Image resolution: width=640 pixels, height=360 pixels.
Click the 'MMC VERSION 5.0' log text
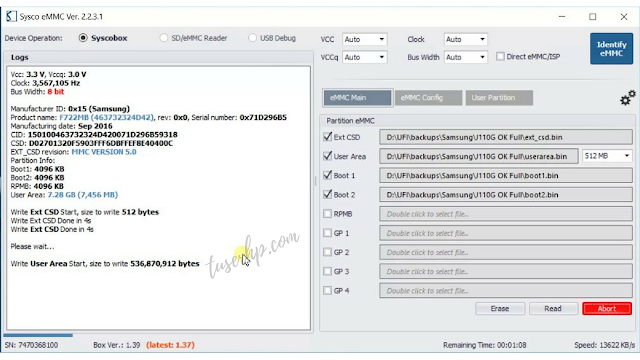click(104, 152)
